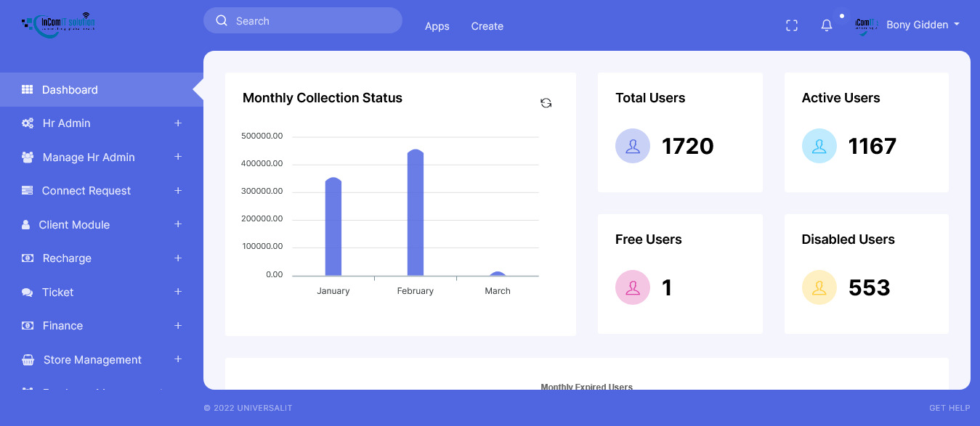Expand the Hr Admin menu
The height and width of the screenshot is (426, 980).
point(178,123)
